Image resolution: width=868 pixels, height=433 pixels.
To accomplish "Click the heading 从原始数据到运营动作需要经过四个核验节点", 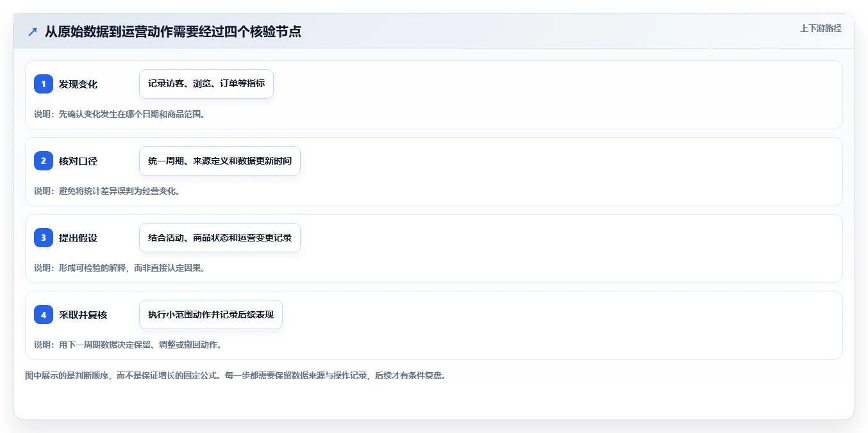I will 173,32.
